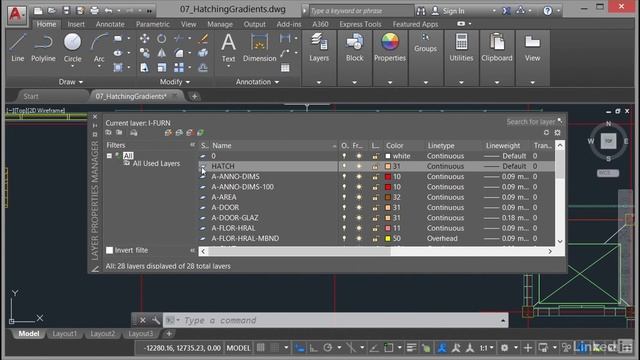Switch to the Parametric ribbon tab

153,24
